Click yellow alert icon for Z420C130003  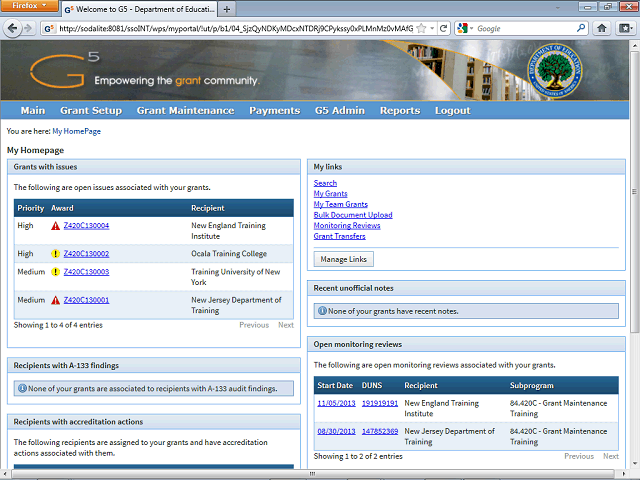[56, 272]
